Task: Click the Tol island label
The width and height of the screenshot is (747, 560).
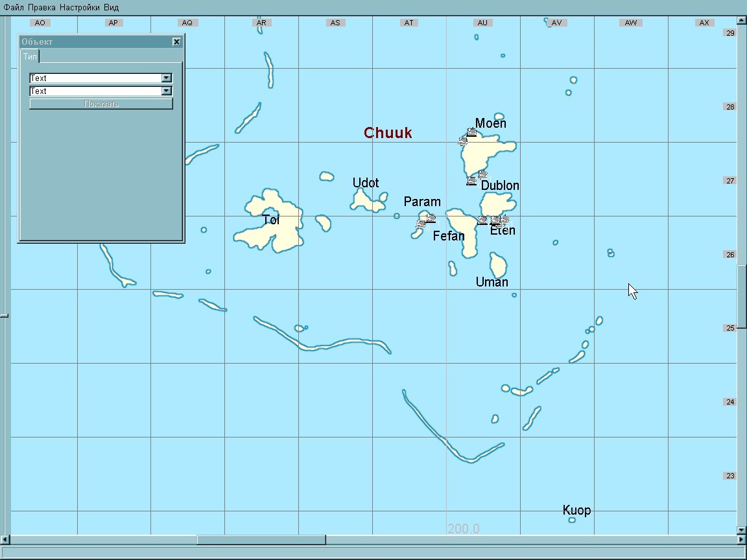Action: point(271,220)
